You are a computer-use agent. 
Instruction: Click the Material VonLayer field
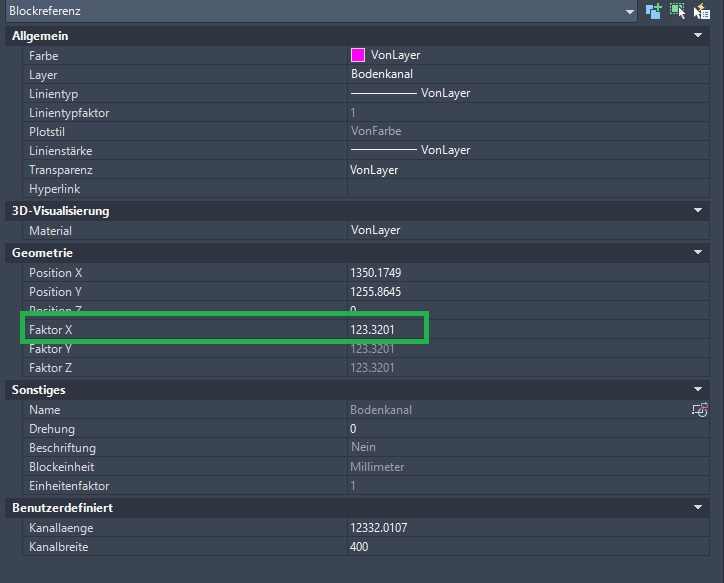tap(528, 230)
